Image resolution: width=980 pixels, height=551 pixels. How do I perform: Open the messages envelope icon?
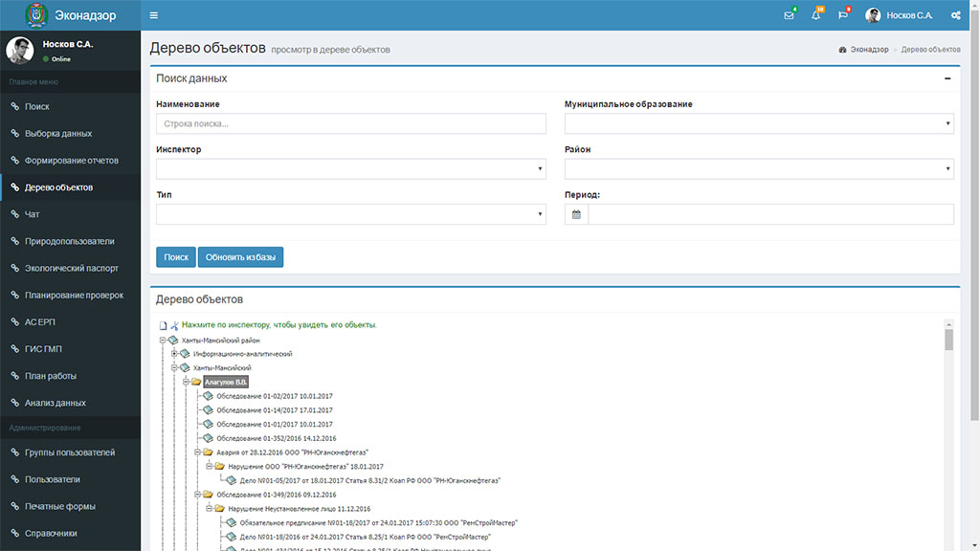(789, 15)
